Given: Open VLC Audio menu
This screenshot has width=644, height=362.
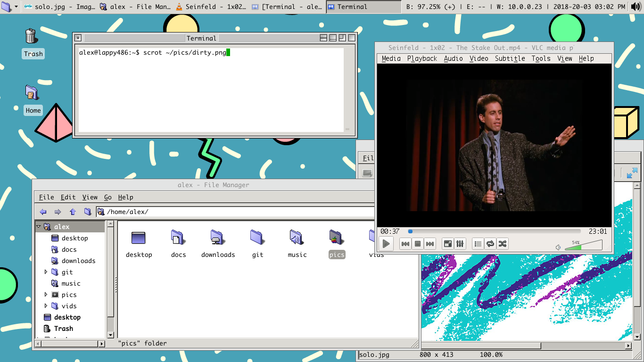Looking at the screenshot, I should point(453,58).
